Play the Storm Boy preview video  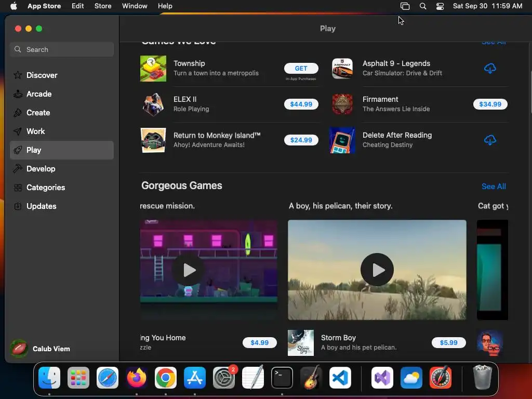[377, 270]
